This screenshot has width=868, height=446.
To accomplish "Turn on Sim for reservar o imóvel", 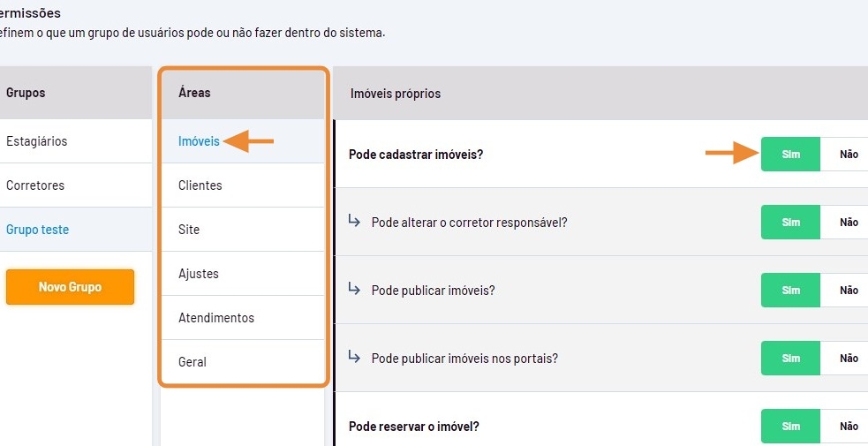I will (790, 427).
